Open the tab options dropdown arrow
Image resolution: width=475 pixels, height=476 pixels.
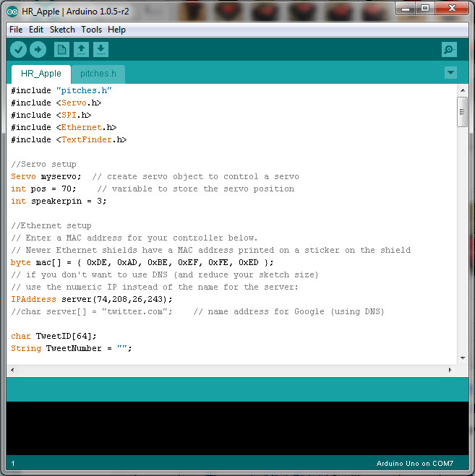pos(450,72)
